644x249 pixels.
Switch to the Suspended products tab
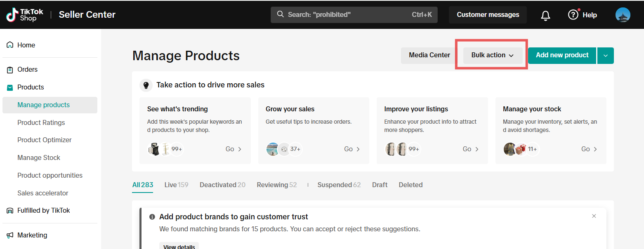pyautogui.click(x=339, y=185)
